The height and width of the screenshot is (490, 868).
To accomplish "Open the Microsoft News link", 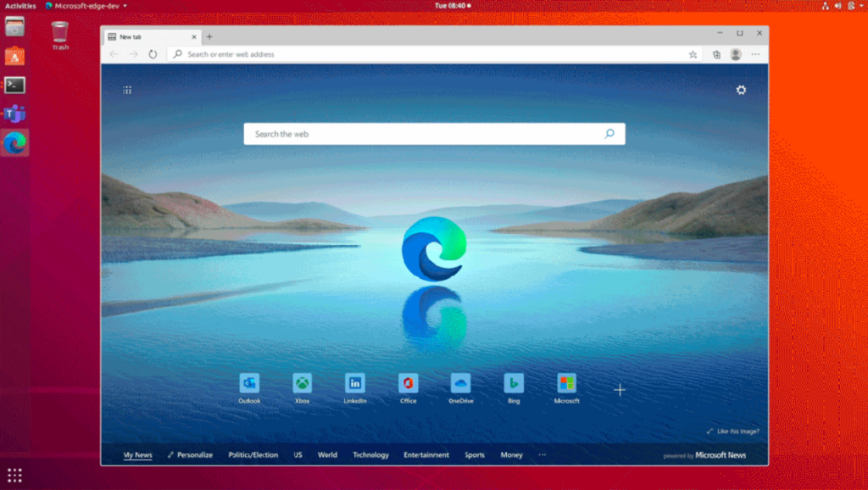I will [x=721, y=455].
